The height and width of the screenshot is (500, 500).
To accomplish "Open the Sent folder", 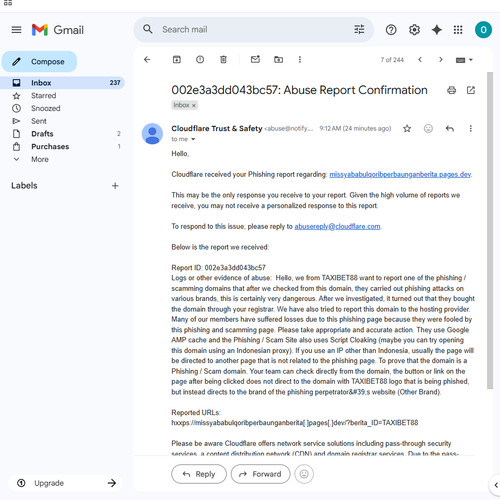I will (x=62, y=121).
